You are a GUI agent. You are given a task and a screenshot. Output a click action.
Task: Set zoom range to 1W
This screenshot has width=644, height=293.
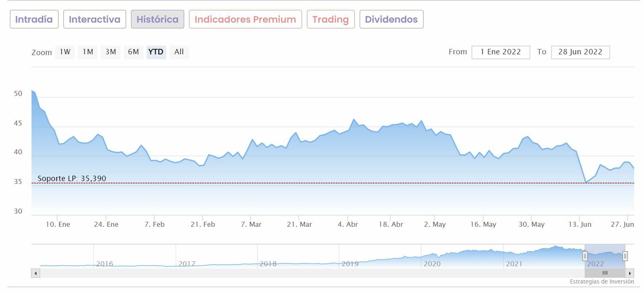point(65,52)
